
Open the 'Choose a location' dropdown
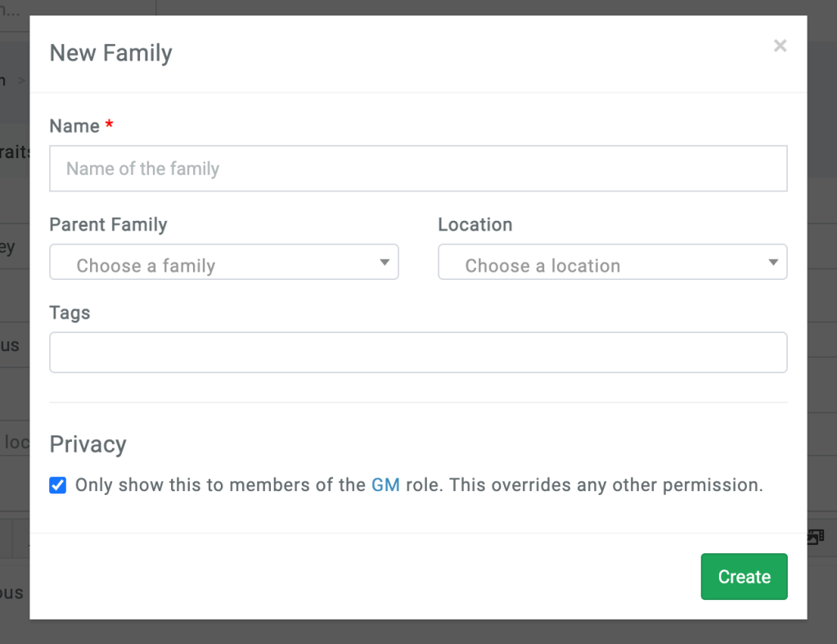click(x=612, y=262)
